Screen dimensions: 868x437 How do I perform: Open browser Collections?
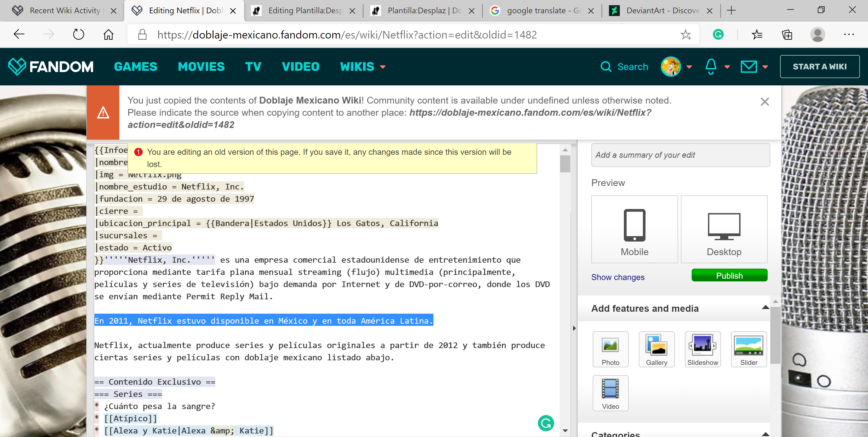coord(787,34)
